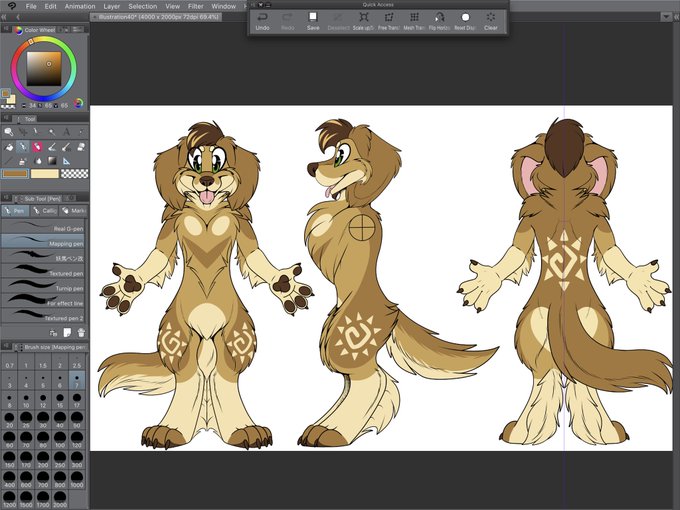Collapse the Tool palette
The height and width of the screenshot is (510, 680).
pyautogui.click(x=6, y=118)
